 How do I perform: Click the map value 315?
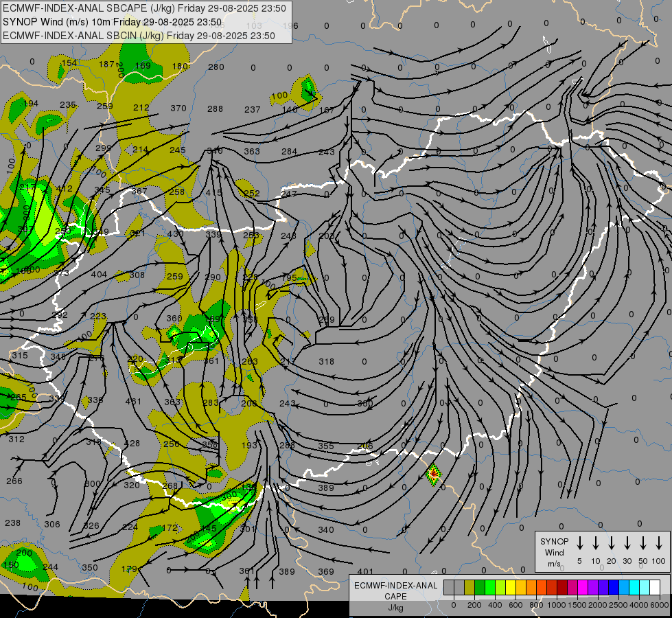[20, 356]
